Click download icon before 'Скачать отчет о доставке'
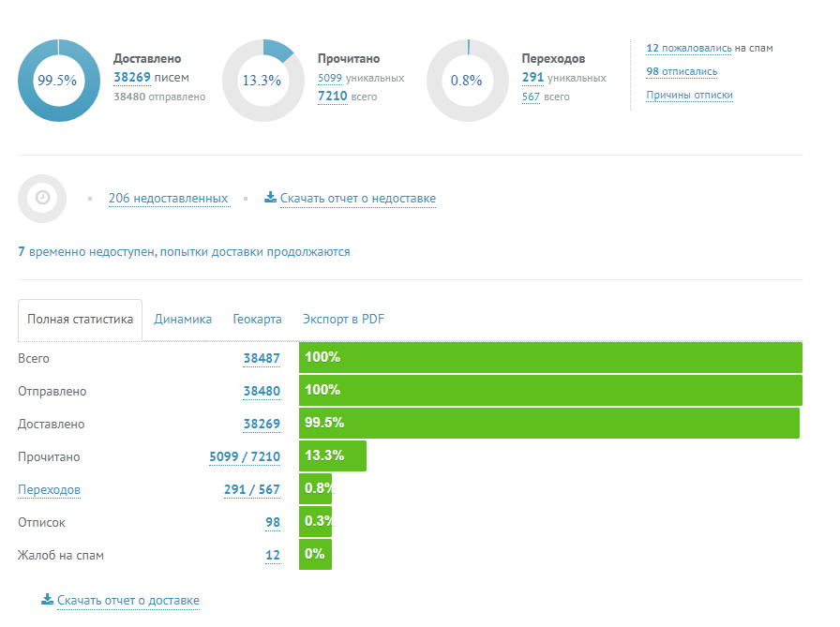This screenshot has height=627, width=840. [48, 599]
